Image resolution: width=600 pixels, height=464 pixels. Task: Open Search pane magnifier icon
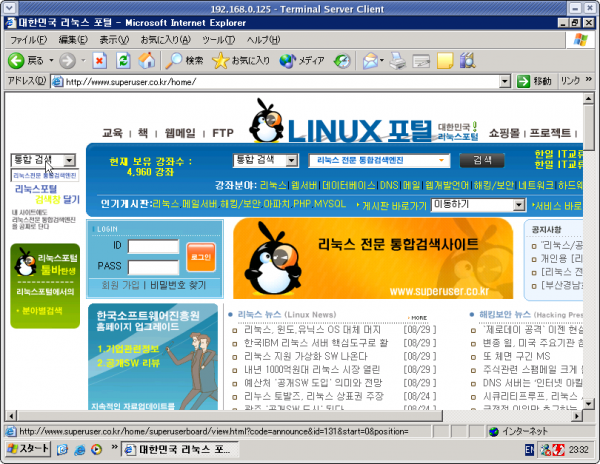click(x=173, y=61)
